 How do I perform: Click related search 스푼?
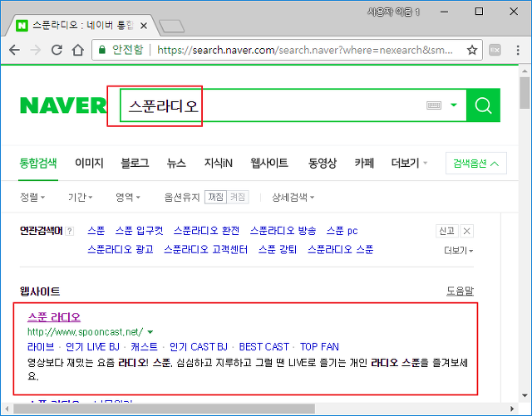(96, 231)
